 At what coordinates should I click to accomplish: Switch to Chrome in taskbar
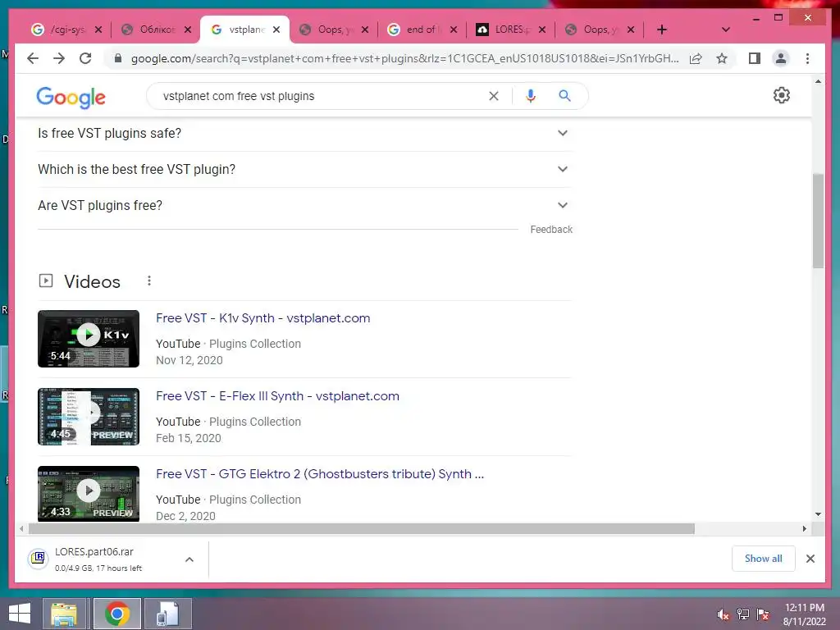point(116,614)
